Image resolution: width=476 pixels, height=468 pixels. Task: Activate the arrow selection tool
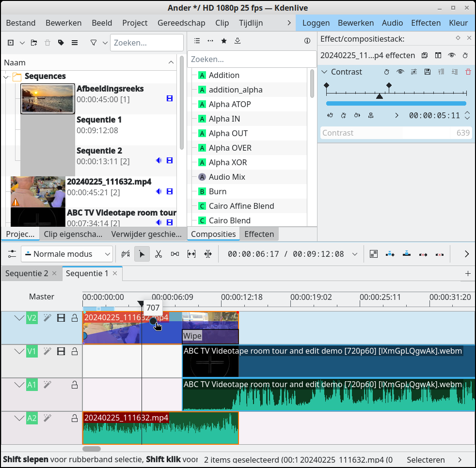(x=142, y=254)
